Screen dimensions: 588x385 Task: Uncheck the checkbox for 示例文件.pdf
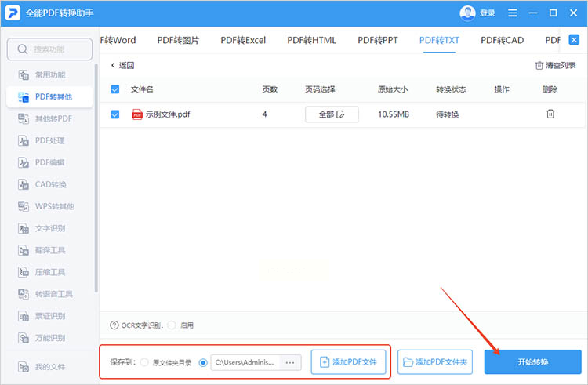[x=115, y=114]
